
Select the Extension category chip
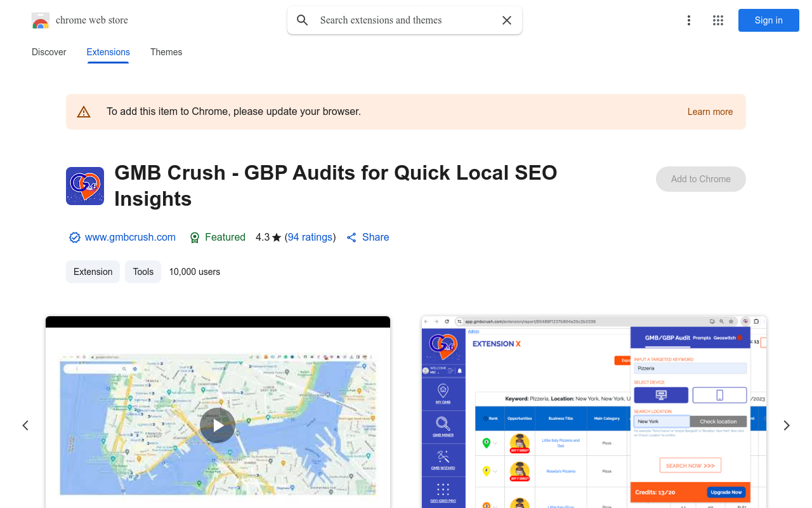[93, 272]
